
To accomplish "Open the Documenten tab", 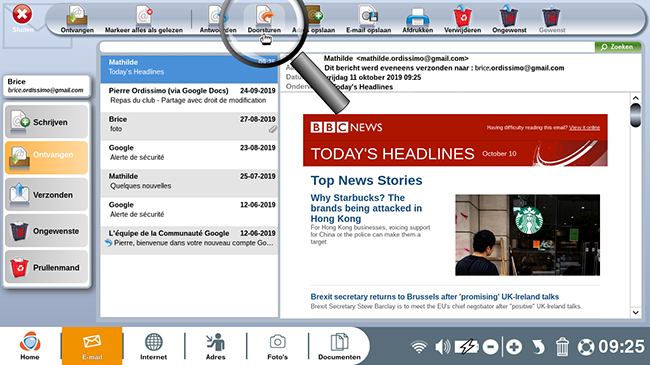I will click(x=339, y=346).
